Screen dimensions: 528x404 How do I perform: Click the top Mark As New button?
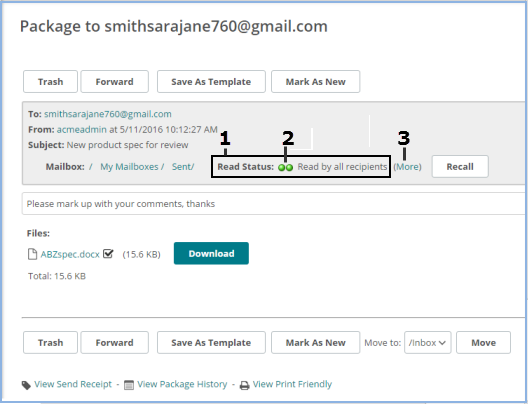click(x=316, y=81)
